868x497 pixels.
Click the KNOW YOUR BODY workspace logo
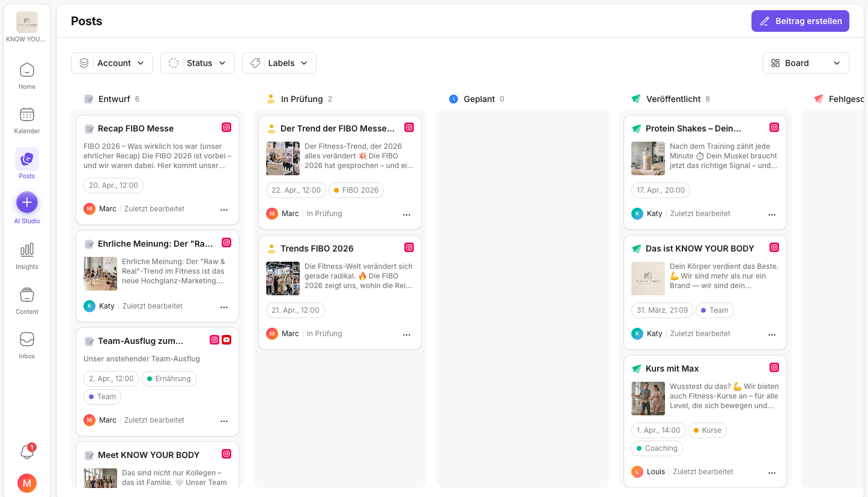click(27, 22)
